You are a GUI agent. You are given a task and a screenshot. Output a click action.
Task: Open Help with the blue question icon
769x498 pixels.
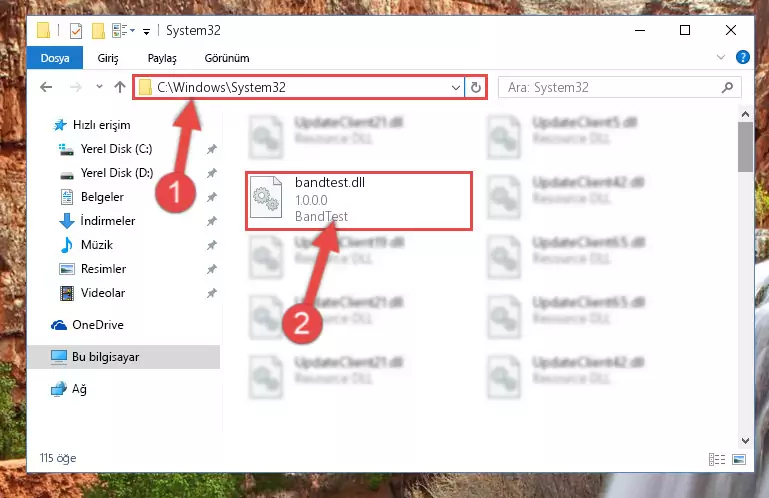pyautogui.click(x=743, y=57)
